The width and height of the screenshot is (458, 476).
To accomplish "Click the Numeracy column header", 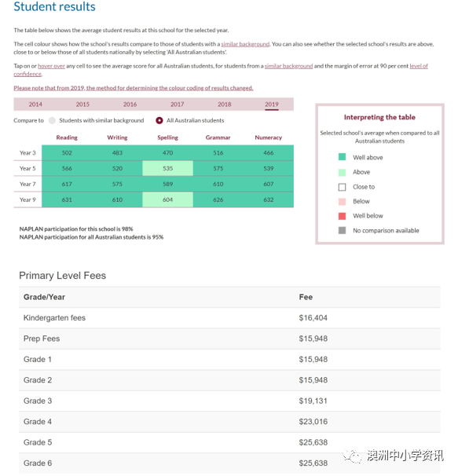I will pos(269,137).
